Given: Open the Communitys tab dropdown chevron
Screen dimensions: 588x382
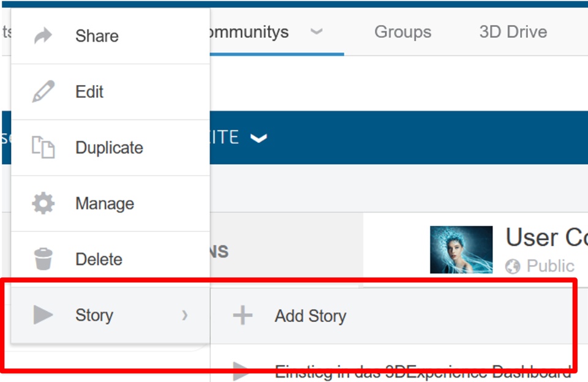Looking at the screenshot, I should point(316,32).
